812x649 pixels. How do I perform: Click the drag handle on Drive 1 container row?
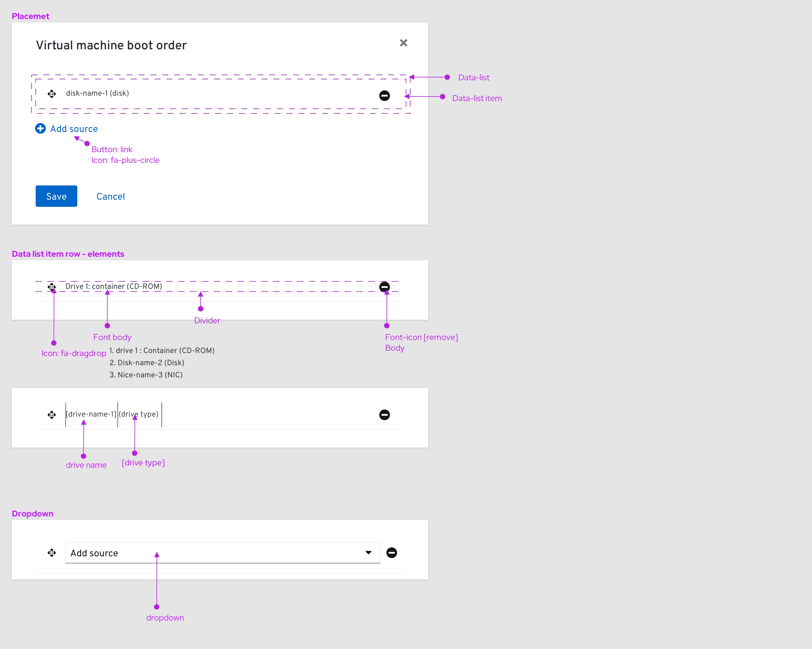52,286
